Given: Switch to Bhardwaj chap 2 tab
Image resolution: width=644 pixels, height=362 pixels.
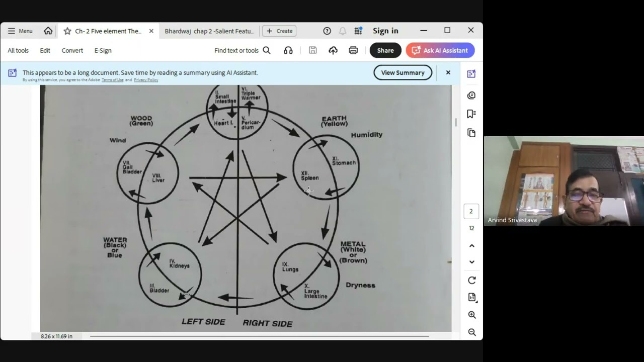Looking at the screenshot, I should [209, 31].
